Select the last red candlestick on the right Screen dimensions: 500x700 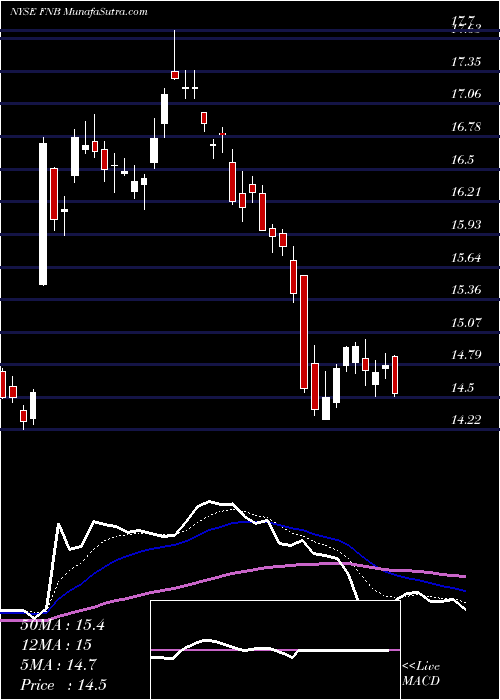pos(395,375)
